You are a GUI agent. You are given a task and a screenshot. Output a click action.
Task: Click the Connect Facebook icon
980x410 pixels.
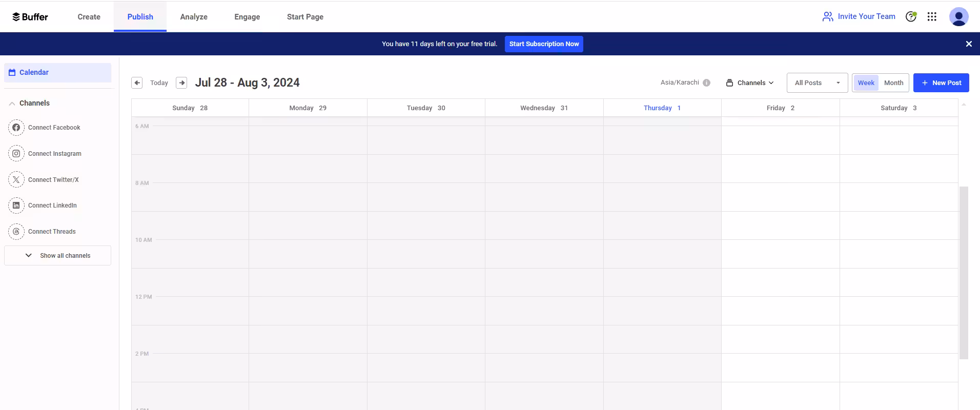(x=16, y=128)
